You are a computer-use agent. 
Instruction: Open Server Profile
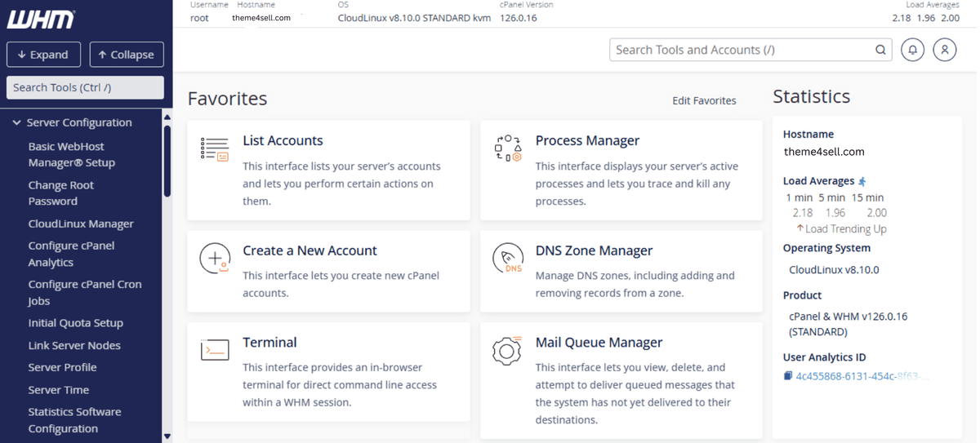click(62, 367)
